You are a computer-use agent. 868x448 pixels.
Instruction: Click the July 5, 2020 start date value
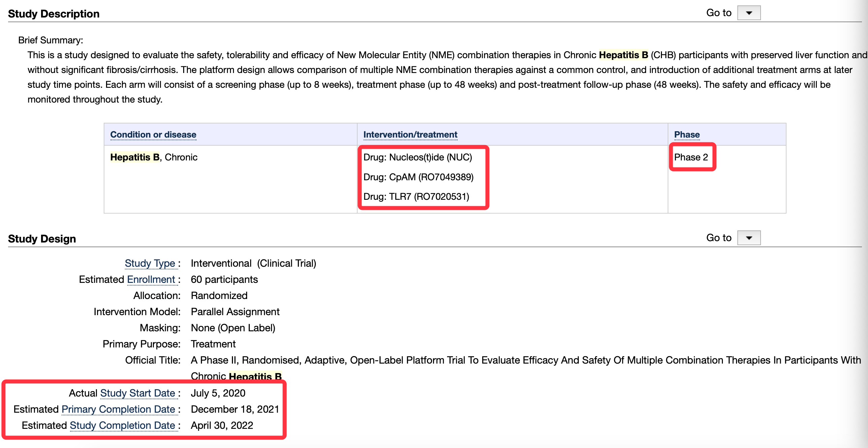[x=218, y=393]
